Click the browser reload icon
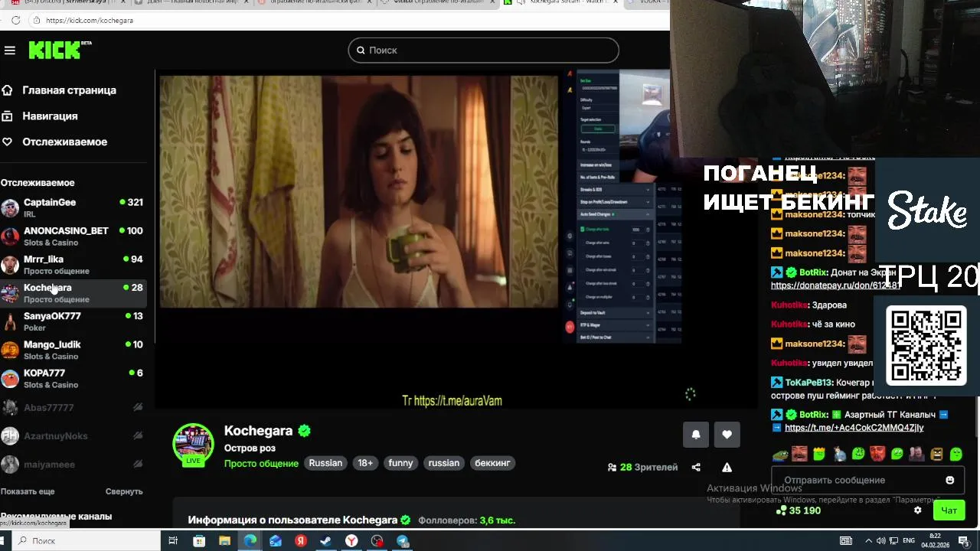980x551 pixels. 15,20
